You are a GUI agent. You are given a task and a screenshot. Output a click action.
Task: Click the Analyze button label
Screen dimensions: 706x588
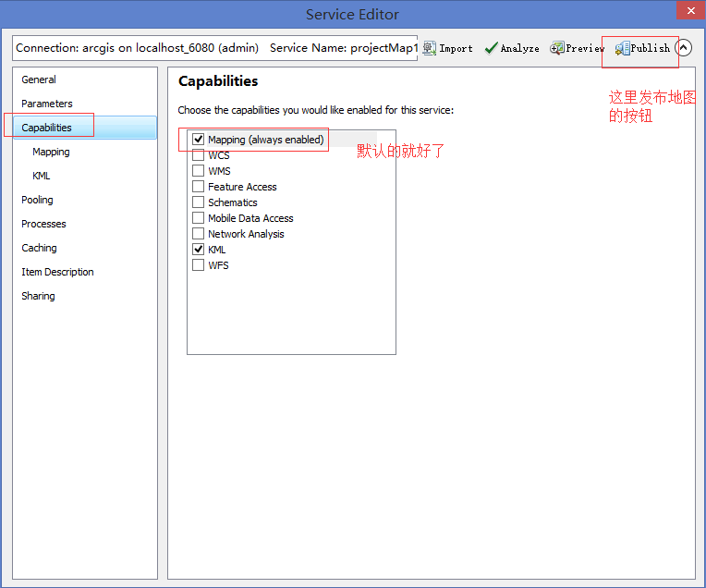[519, 49]
